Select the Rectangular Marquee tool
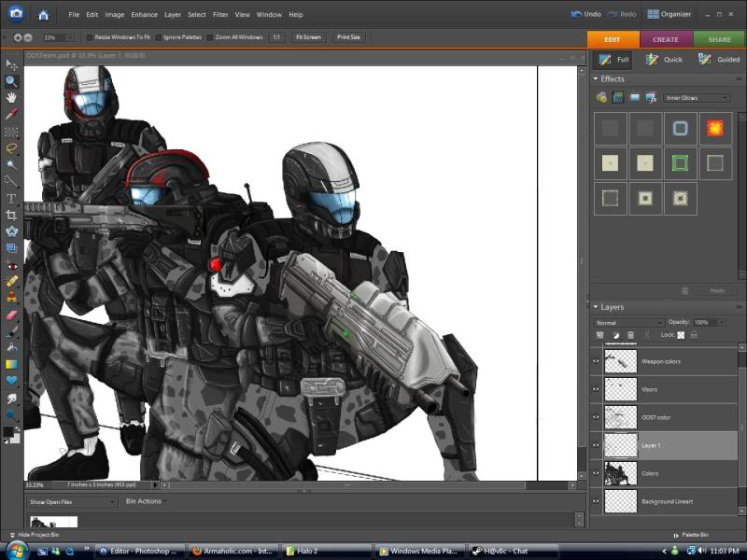Viewport: 747px width, 560px height. [x=11, y=132]
